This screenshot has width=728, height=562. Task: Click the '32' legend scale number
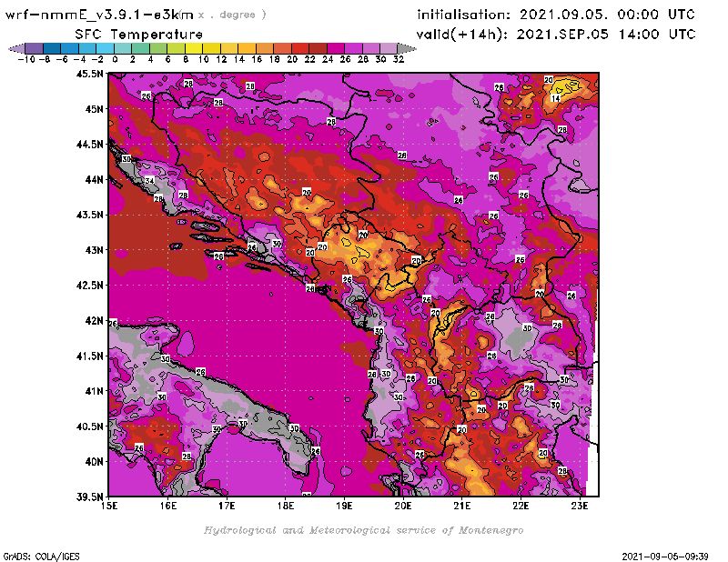tap(399, 60)
